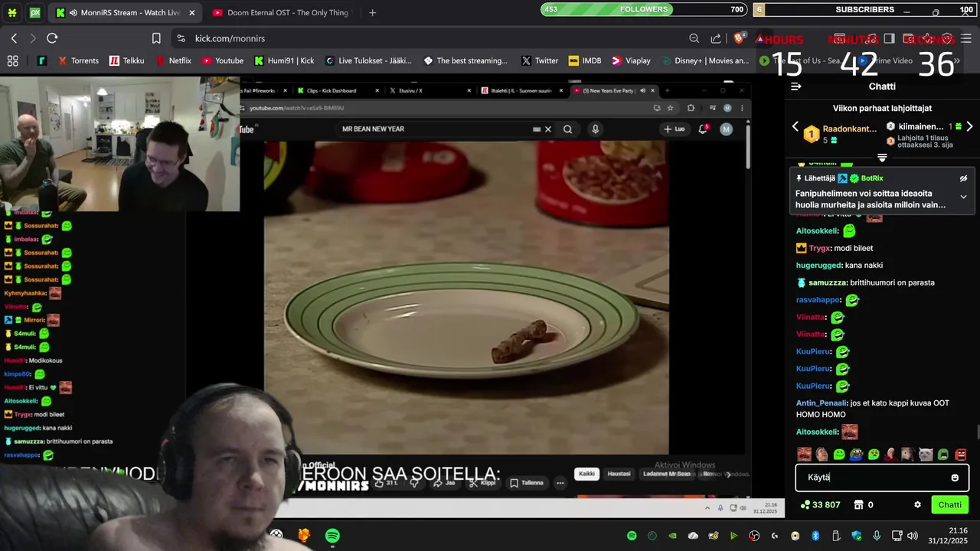Show previous top gifter with left chevron
Viewport: 980px width, 551px height.
coord(795,126)
